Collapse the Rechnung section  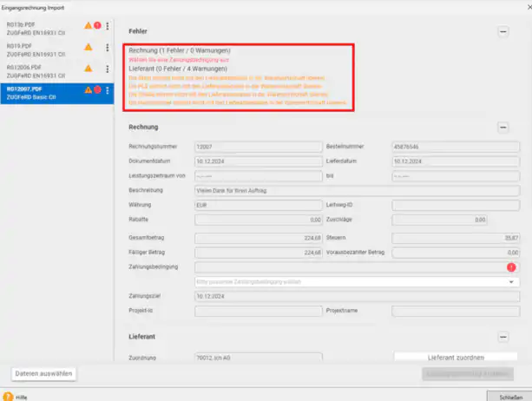tap(503, 128)
